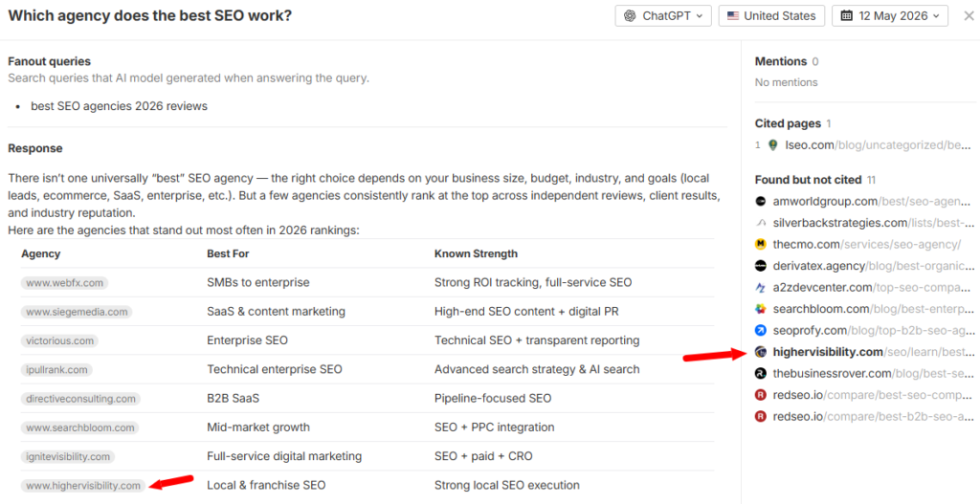Open the ChatGPT model dropdown

(663, 15)
